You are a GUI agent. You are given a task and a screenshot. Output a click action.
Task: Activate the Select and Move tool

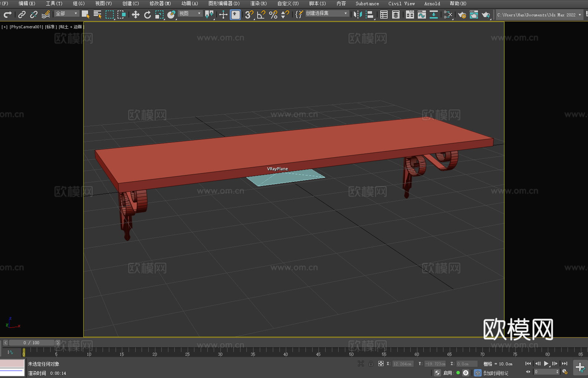136,14
